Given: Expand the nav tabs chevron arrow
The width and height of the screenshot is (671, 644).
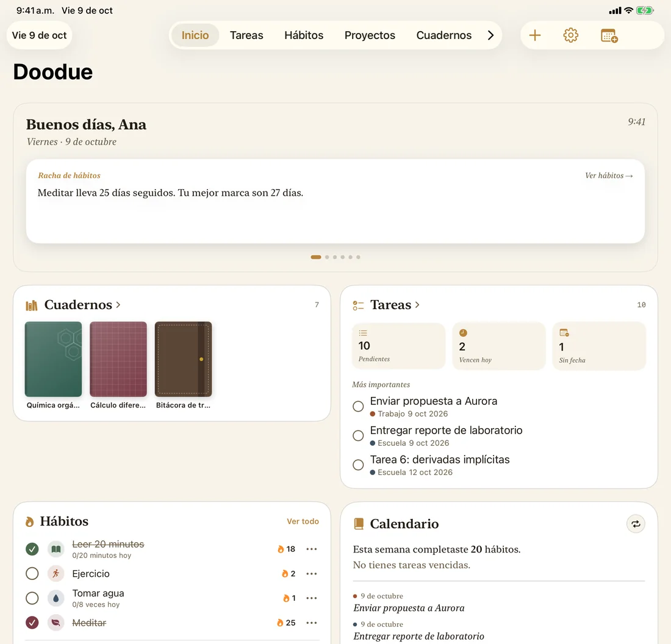Looking at the screenshot, I should [x=490, y=35].
